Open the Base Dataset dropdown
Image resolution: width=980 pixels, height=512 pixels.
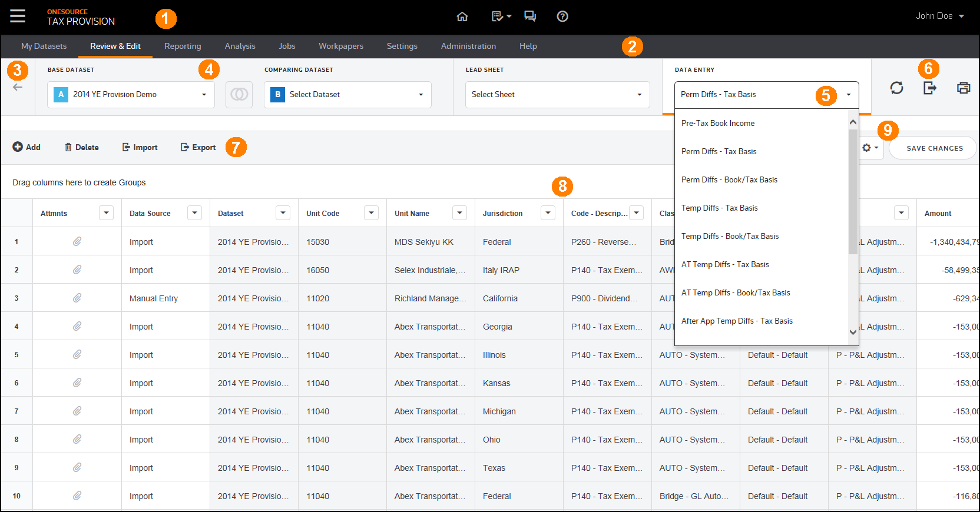[131, 94]
